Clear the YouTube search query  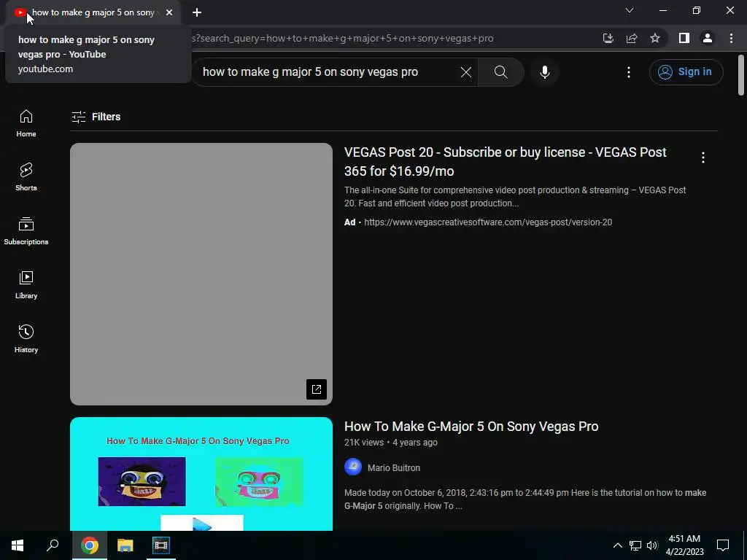coord(466,72)
